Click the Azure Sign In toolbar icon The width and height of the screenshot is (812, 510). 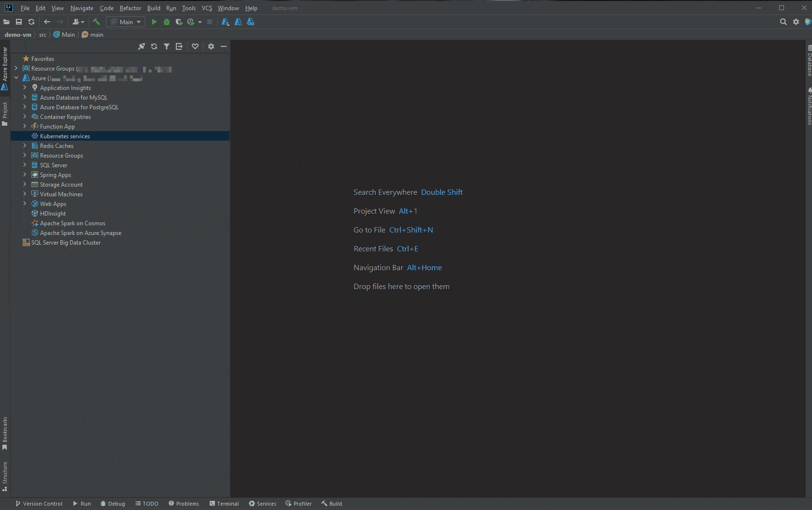tap(225, 22)
